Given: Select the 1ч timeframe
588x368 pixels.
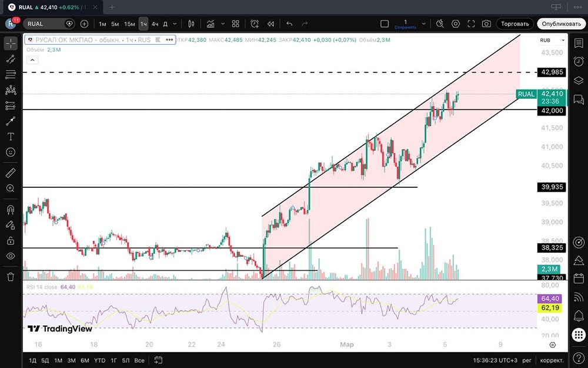Looking at the screenshot, I should point(143,24).
